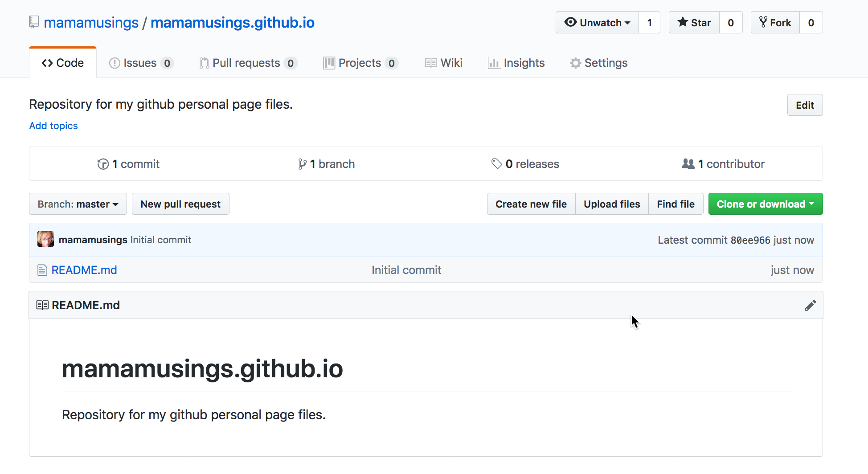Open the README.md file in the list
Image resolution: width=868 pixels, height=474 pixels.
click(84, 270)
